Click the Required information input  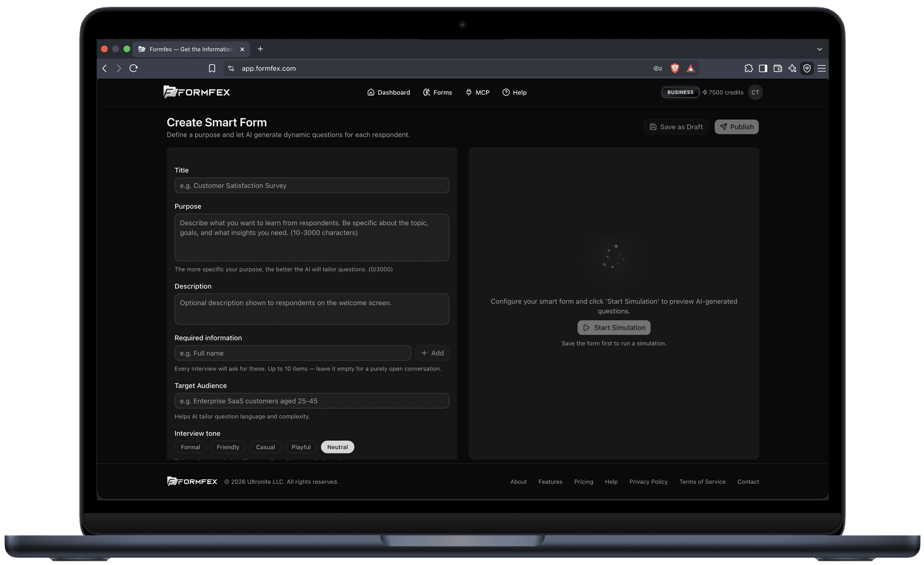(x=293, y=353)
